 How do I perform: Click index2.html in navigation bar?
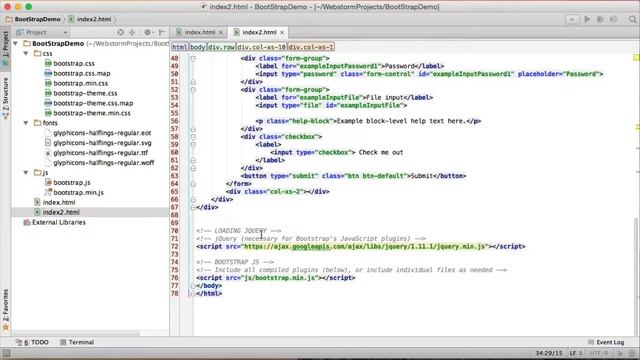point(94,19)
